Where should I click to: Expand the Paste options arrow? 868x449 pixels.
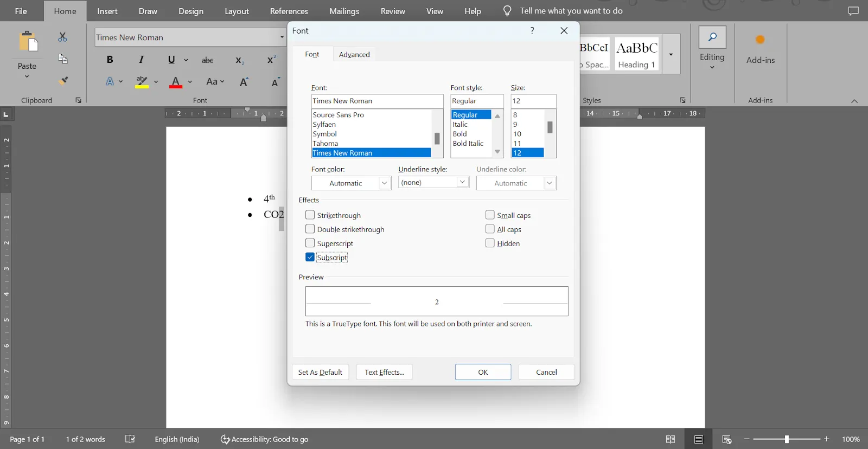27,76
